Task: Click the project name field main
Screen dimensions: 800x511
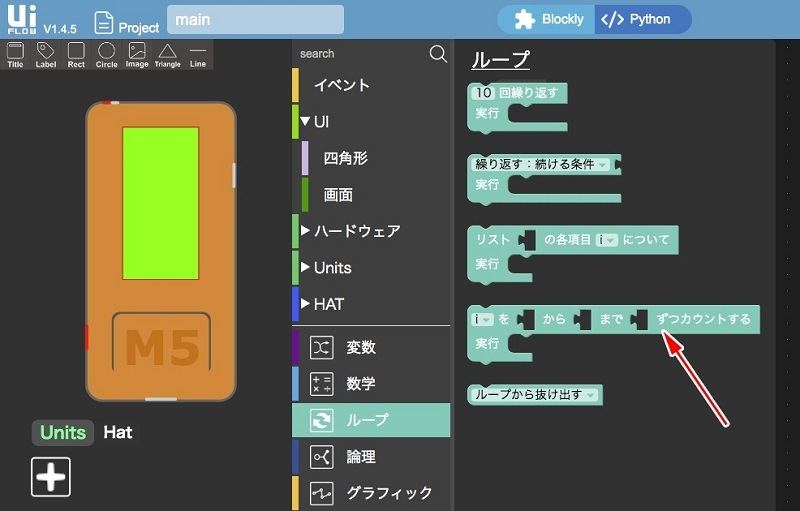Action: click(x=255, y=20)
